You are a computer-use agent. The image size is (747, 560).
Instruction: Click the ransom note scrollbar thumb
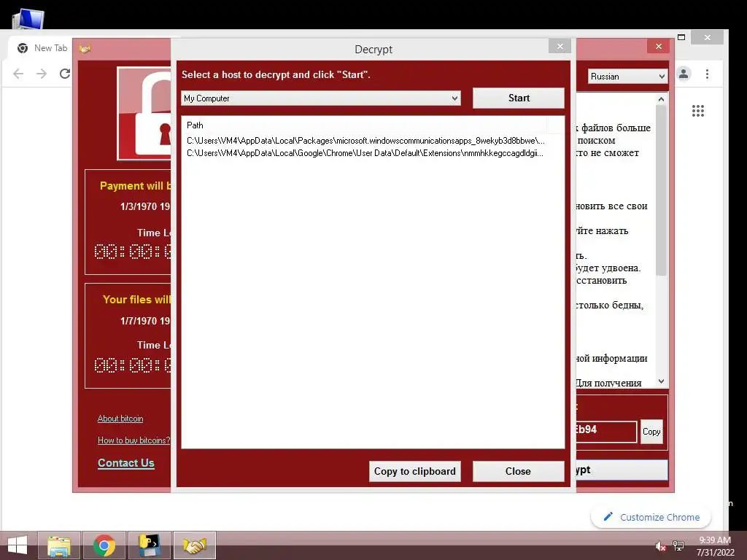coord(661,190)
